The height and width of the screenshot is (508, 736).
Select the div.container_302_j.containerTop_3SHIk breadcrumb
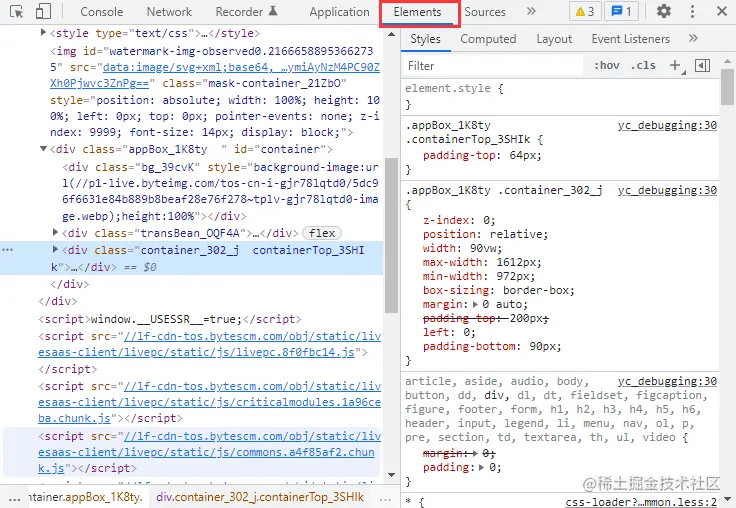(260, 497)
